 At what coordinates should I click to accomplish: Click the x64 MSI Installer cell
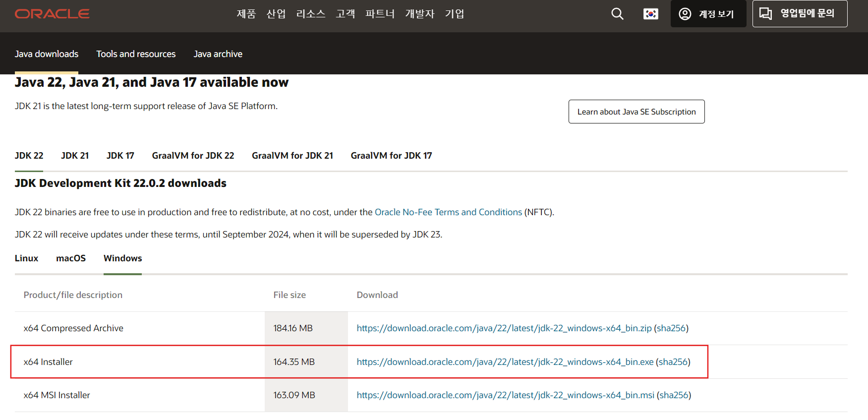57,395
